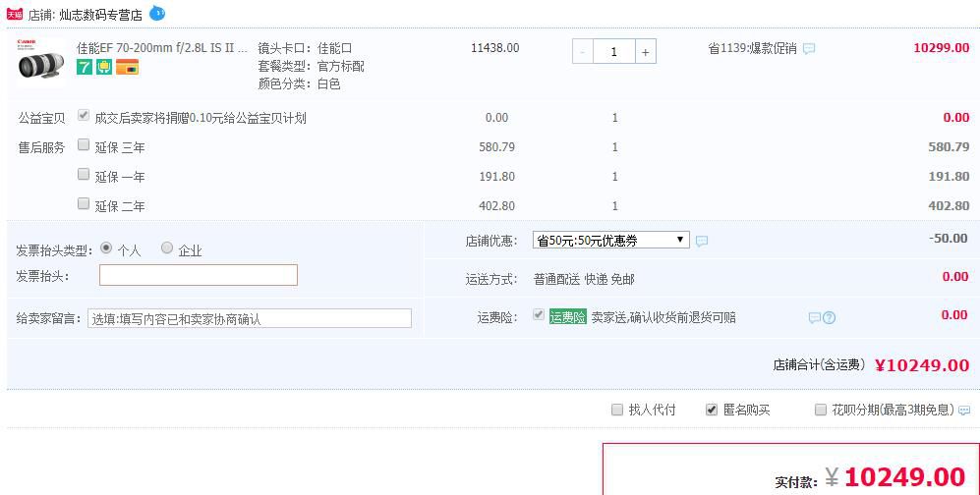Image resolution: width=980 pixels, height=495 pixels.
Task: Click the info bubble beside coupon dropdown
Action: [701, 241]
